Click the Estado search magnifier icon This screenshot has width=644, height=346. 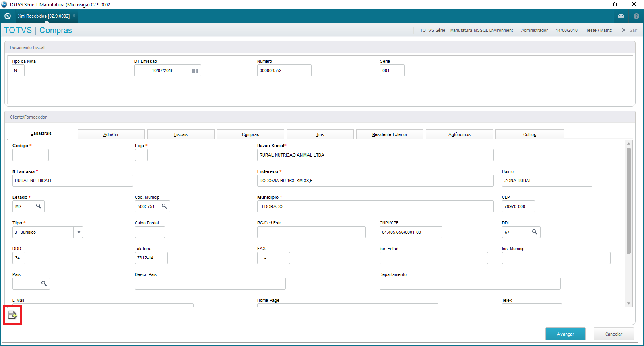click(39, 206)
